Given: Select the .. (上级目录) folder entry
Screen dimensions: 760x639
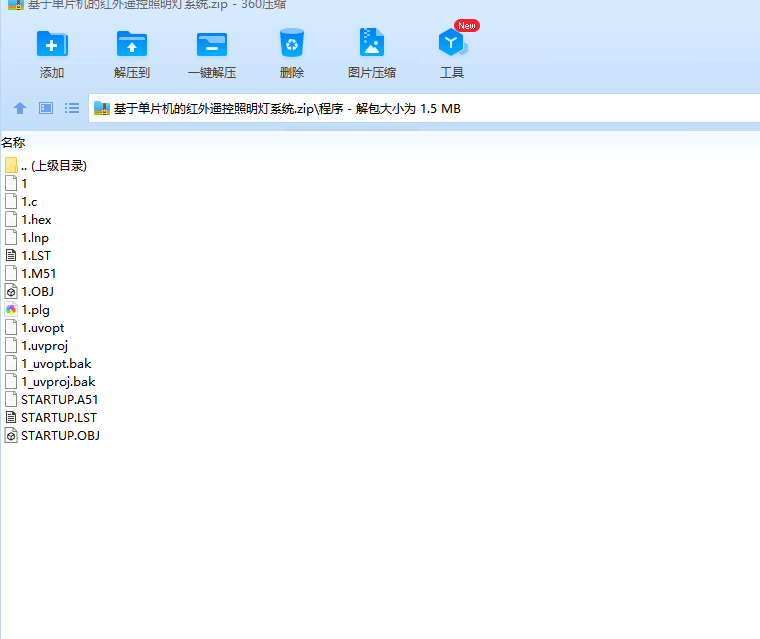Looking at the screenshot, I should tap(46, 166).
